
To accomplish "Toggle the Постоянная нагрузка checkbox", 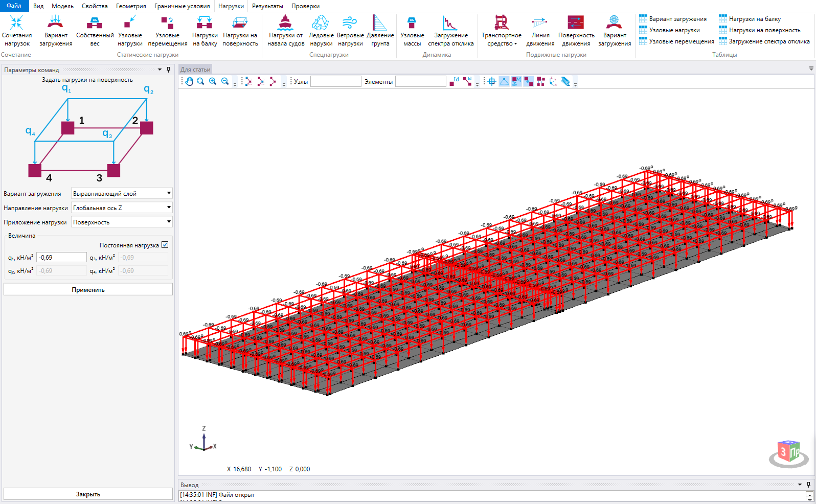I will tap(165, 245).
